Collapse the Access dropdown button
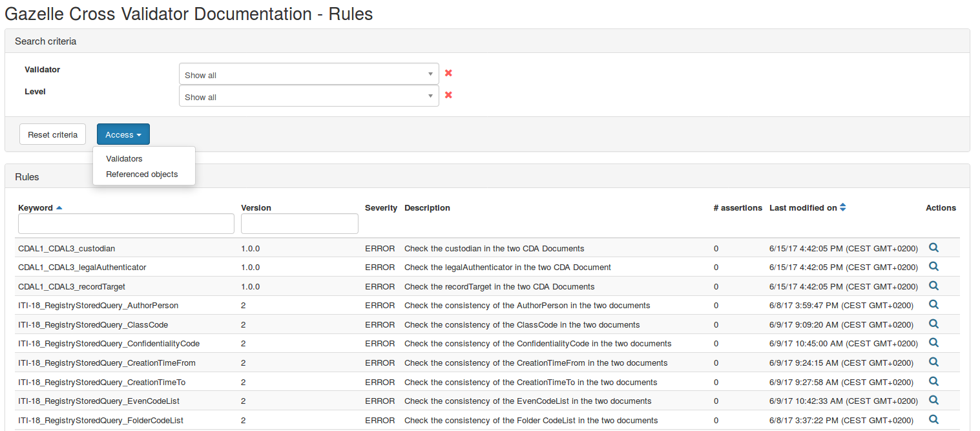Viewport: 980px width, 431px height. point(123,134)
